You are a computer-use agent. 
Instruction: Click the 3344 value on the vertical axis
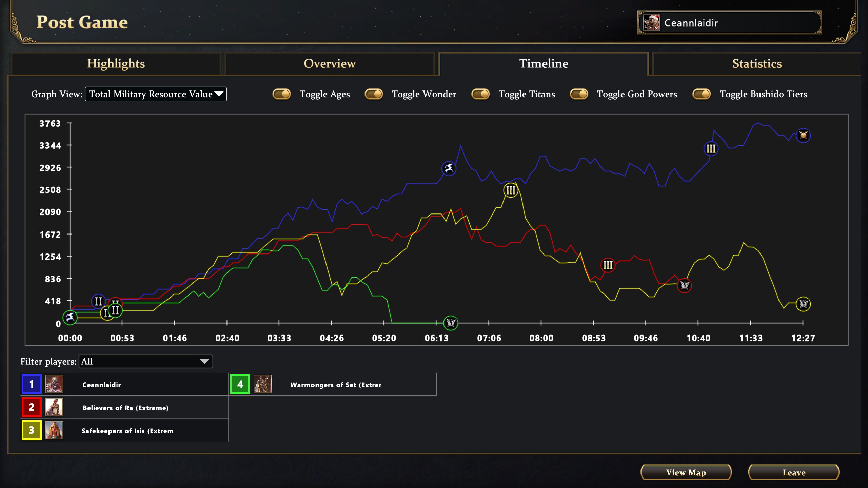pos(50,146)
